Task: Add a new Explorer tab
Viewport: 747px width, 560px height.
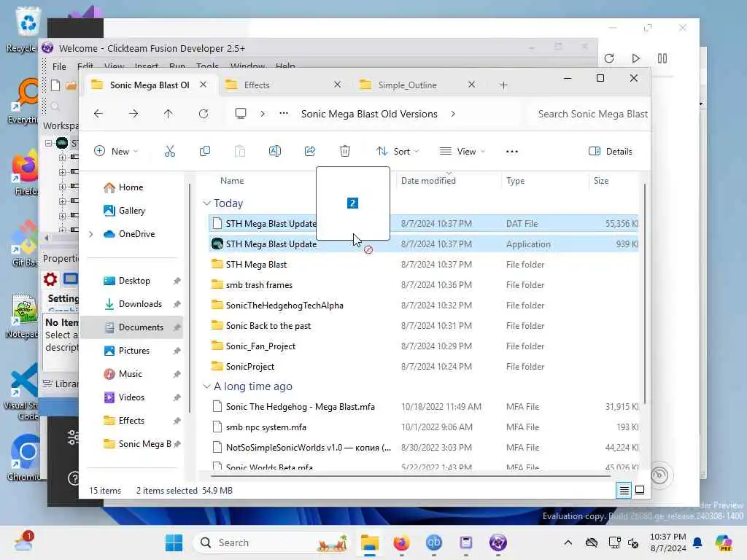Action: pyautogui.click(x=503, y=85)
